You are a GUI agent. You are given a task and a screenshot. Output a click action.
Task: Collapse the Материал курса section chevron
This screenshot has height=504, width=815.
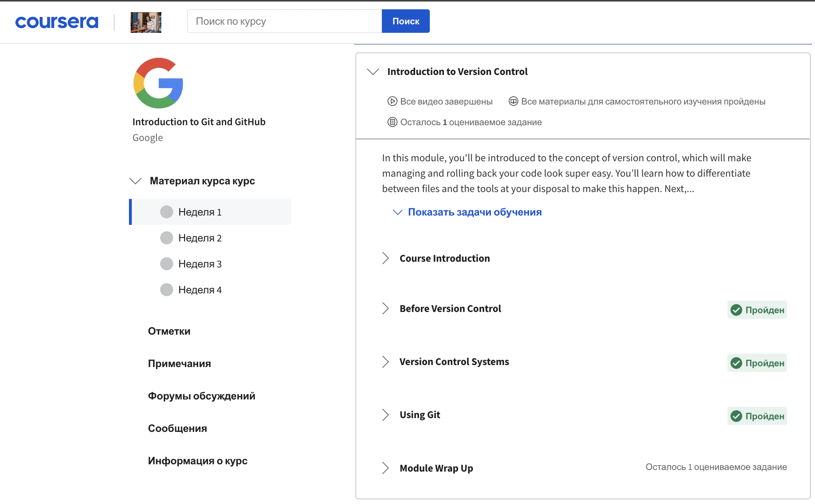pyautogui.click(x=135, y=181)
